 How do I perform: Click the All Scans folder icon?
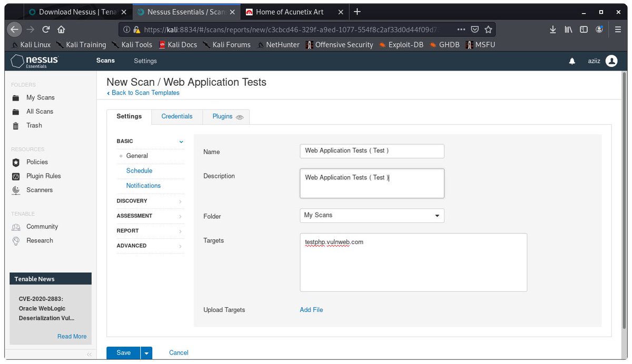[x=16, y=112]
